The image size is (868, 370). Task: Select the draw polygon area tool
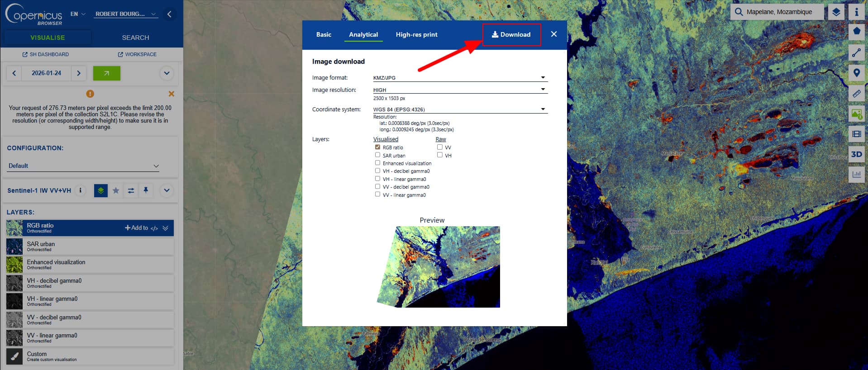pyautogui.click(x=856, y=32)
